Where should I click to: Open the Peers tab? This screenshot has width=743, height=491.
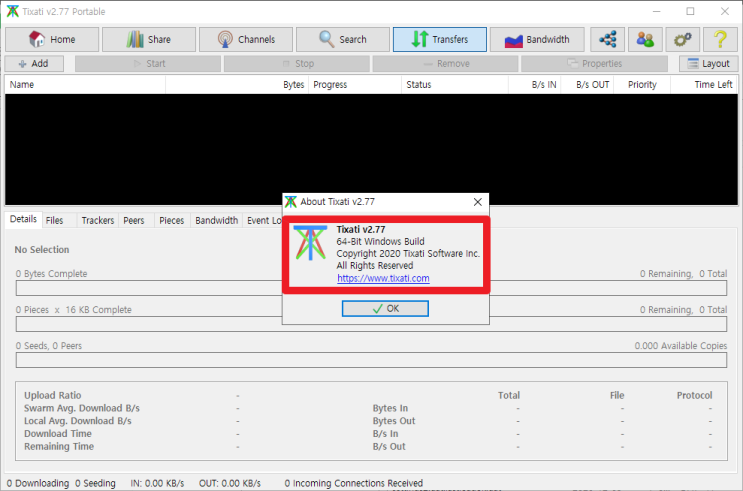[x=133, y=220]
